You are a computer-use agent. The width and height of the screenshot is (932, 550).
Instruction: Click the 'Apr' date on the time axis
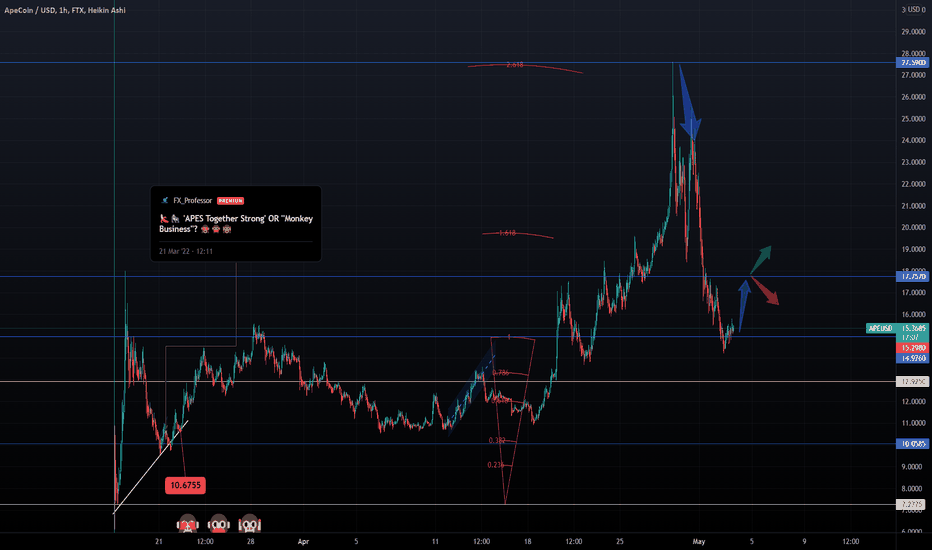point(303,542)
